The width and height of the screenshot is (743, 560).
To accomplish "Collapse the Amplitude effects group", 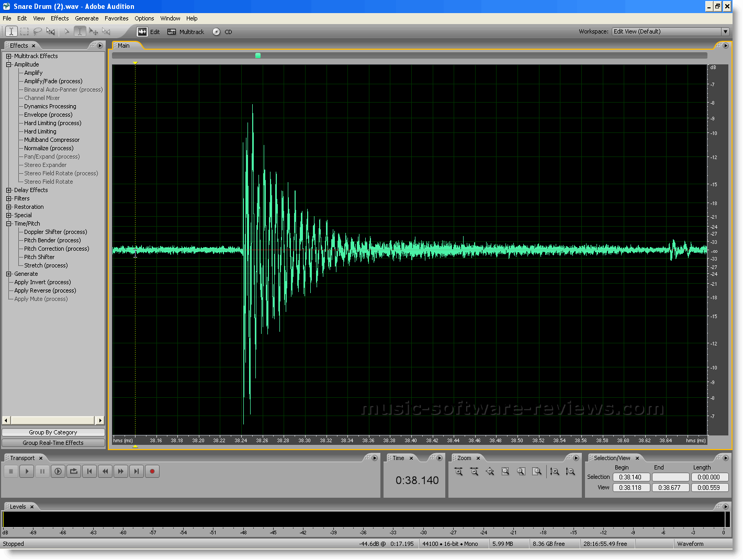I will tap(9, 64).
